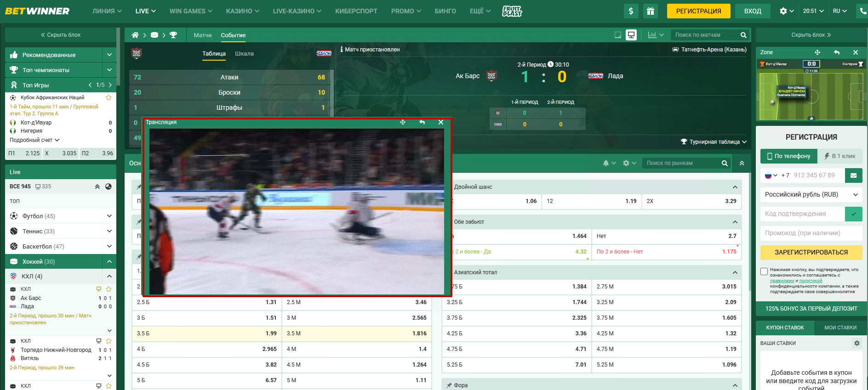The height and width of the screenshot is (390, 868).
Task: Switch to the Шкала tab
Action: pos(244,54)
